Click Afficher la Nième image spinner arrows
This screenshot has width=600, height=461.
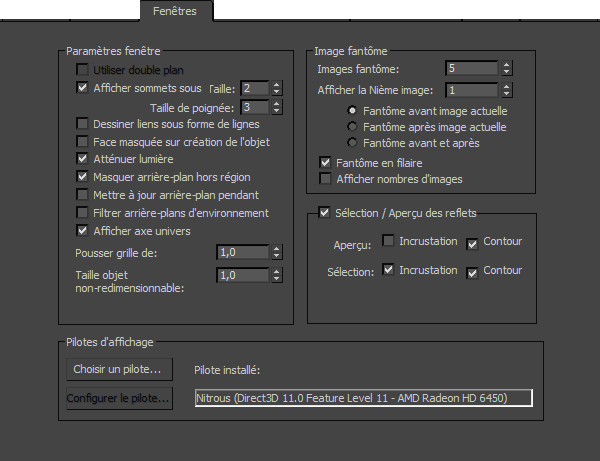507,90
